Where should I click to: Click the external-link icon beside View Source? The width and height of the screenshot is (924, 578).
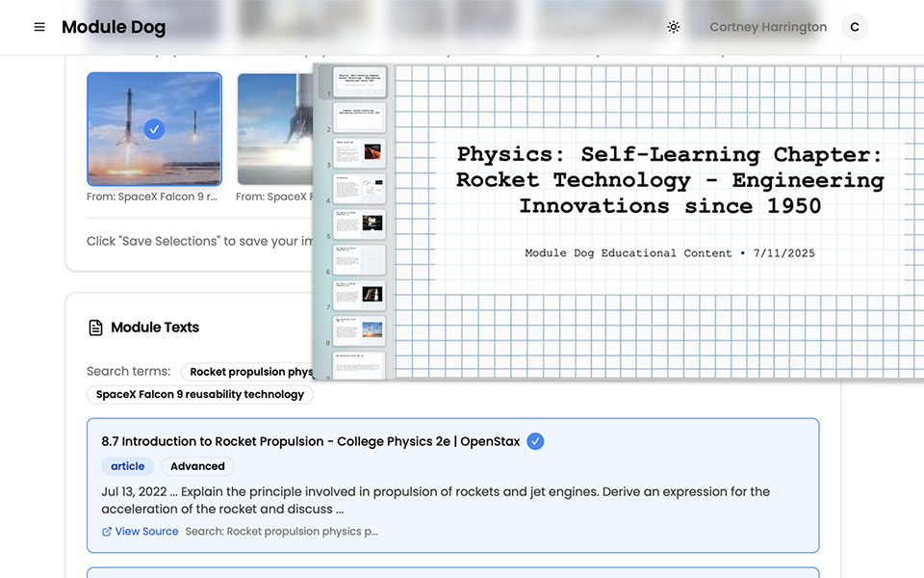pyautogui.click(x=106, y=531)
